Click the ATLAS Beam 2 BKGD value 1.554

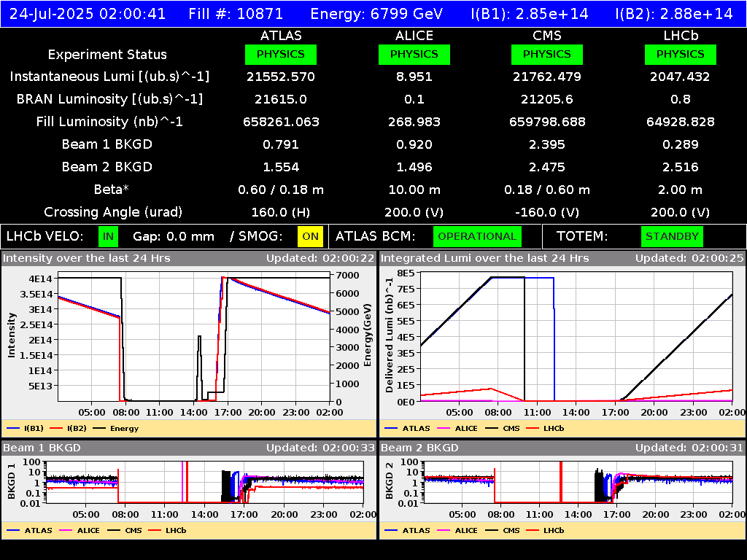pos(281,167)
